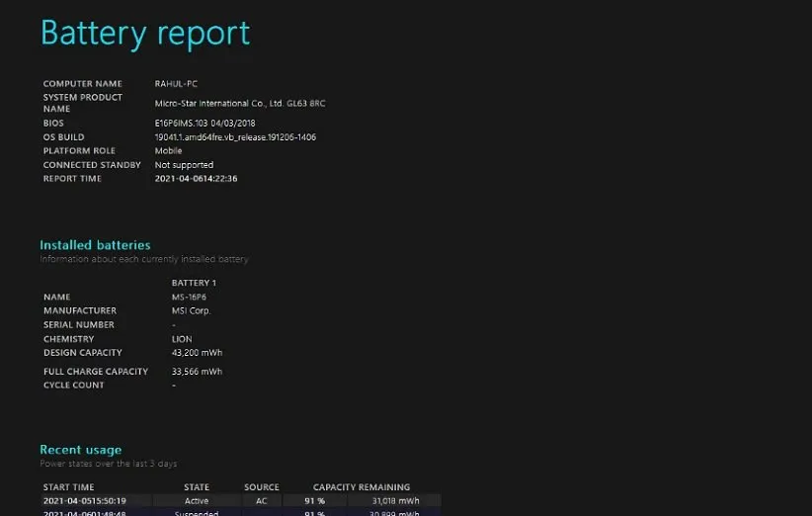Screen dimensions: 812x516
Task: Select the computer name value RAHUL-PC
Action: [176, 84]
